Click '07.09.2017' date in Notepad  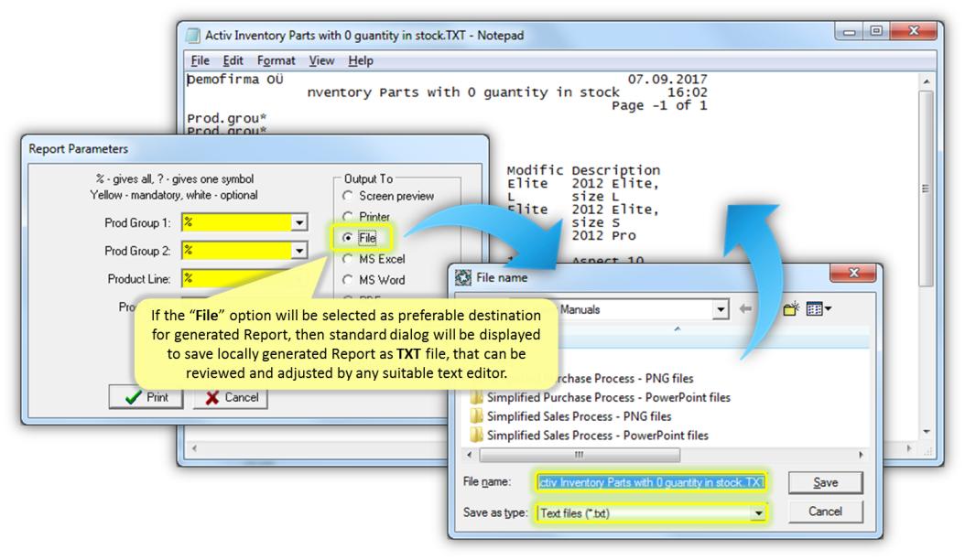pos(667,80)
